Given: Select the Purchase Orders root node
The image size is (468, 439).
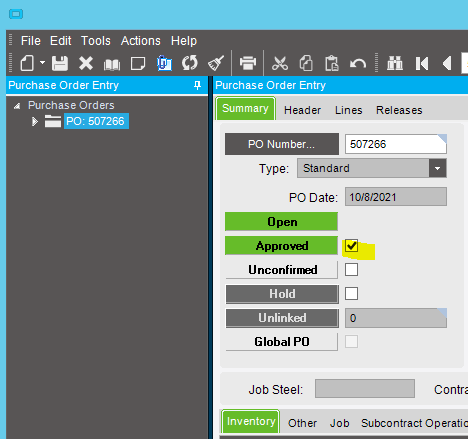Looking at the screenshot, I should tap(71, 105).
